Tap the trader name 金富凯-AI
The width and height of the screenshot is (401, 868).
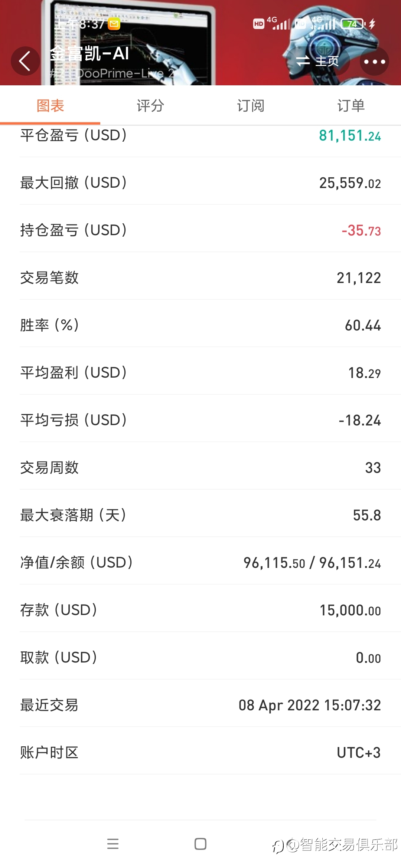89,54
